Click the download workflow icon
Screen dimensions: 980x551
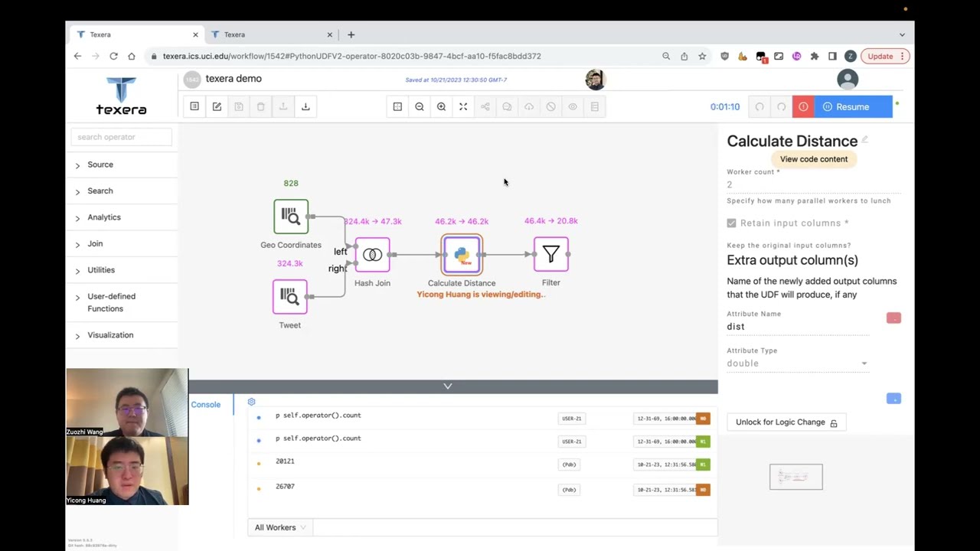[x=305, y=106]
